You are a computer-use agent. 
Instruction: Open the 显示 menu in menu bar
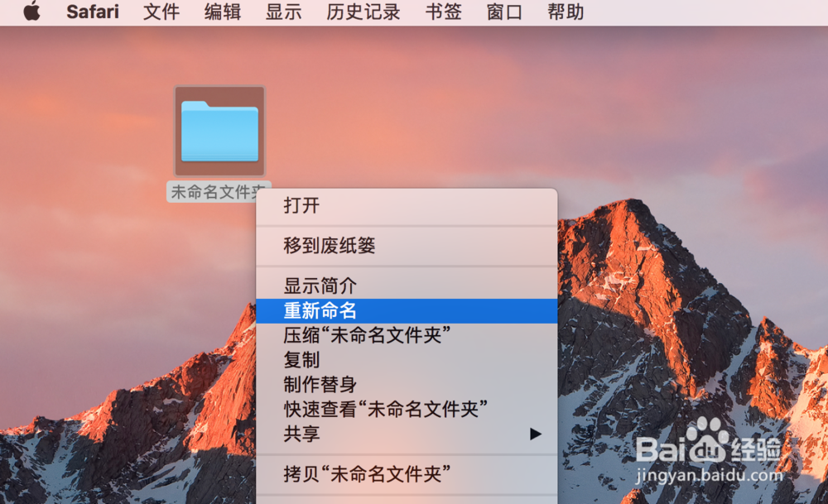point(283,12)
